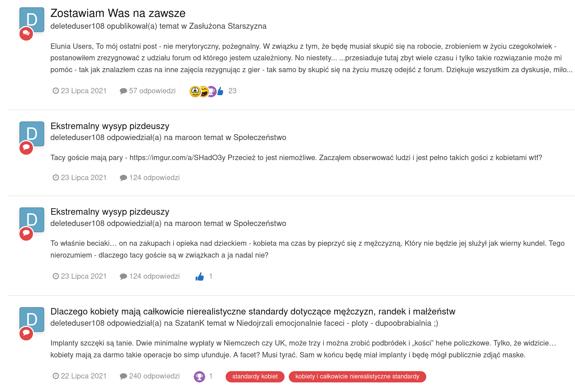
Task: Open the 'Dlaczego kobiety mają całkowicie nierealistyczne standardy' topic
Action: pyautogui.click(x=253, y=311)
